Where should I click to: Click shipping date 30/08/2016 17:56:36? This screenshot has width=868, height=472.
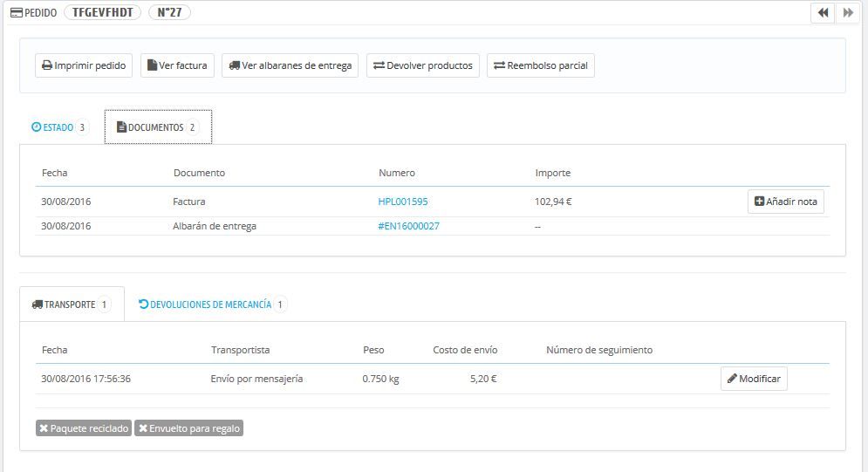(85, 379)
